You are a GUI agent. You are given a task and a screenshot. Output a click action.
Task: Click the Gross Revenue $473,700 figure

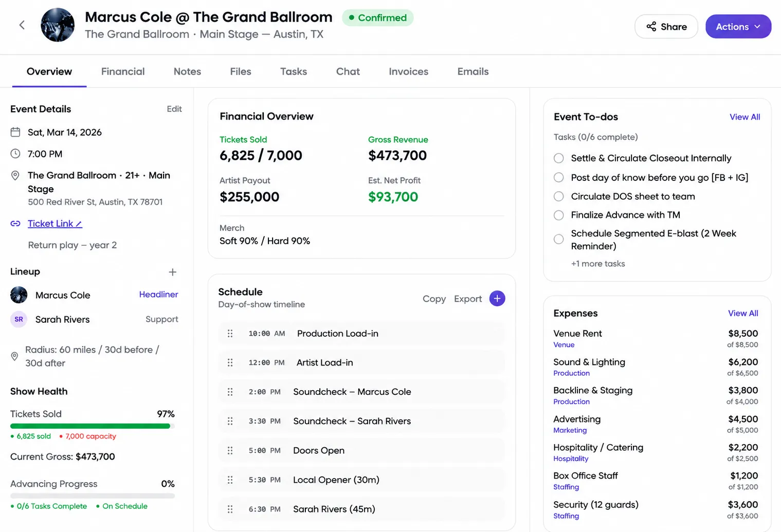[x=397, y=155]
